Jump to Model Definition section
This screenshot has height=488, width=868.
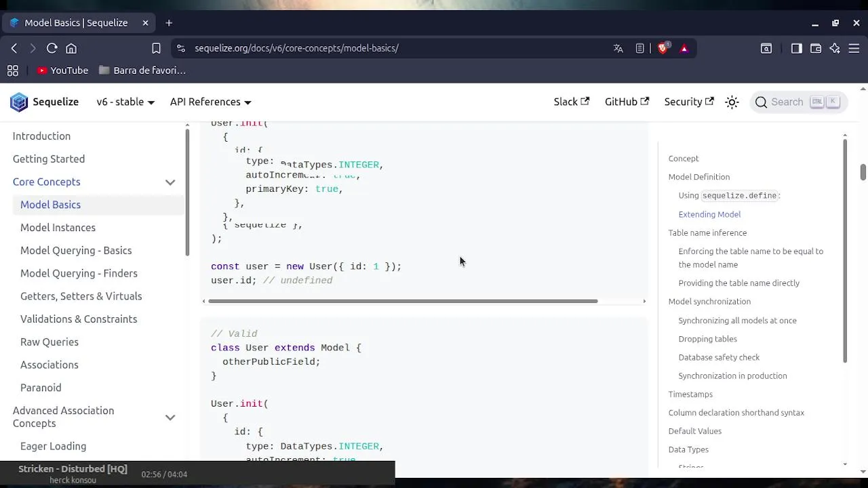698,177
